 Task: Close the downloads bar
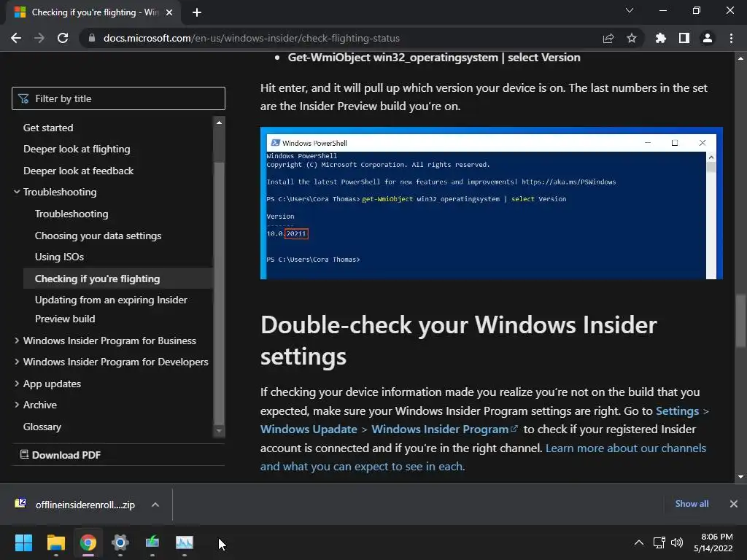(x=734, y=504)
